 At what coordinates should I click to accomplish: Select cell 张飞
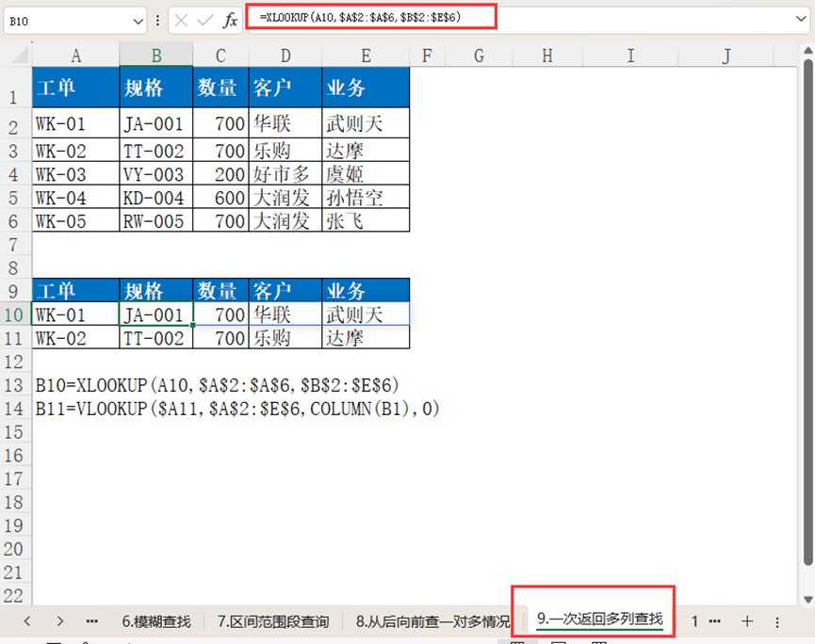point(366,221)
